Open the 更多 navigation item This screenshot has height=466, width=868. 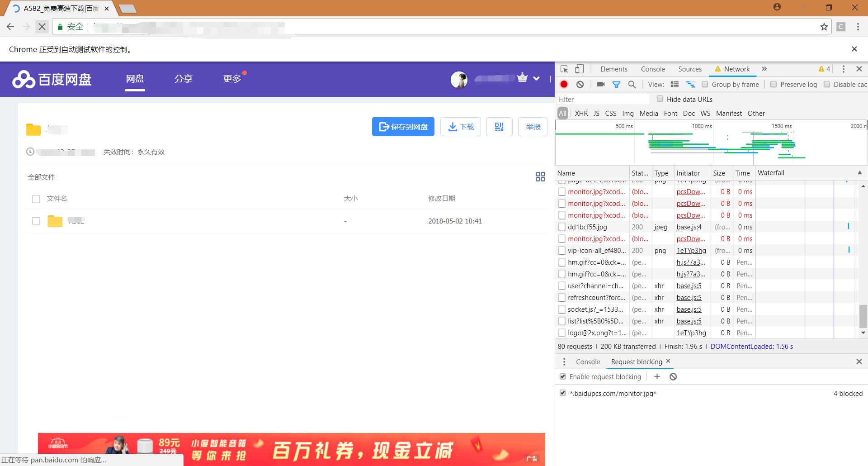point(232,79)
